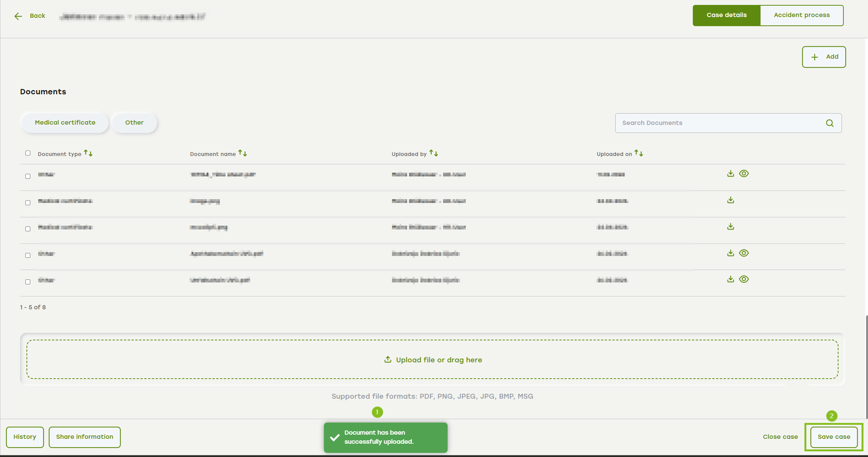
Task: Click Share information button
Action: (85, 437)
